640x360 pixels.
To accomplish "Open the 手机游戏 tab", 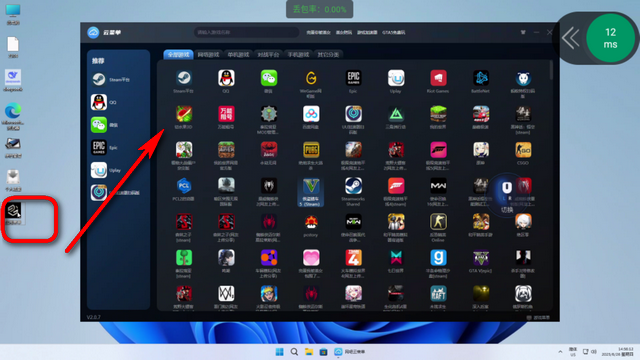I will [x=298, y=54].
